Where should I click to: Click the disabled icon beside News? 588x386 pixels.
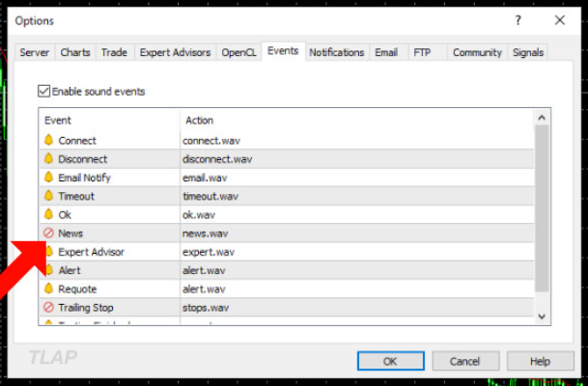coord(48,234)
